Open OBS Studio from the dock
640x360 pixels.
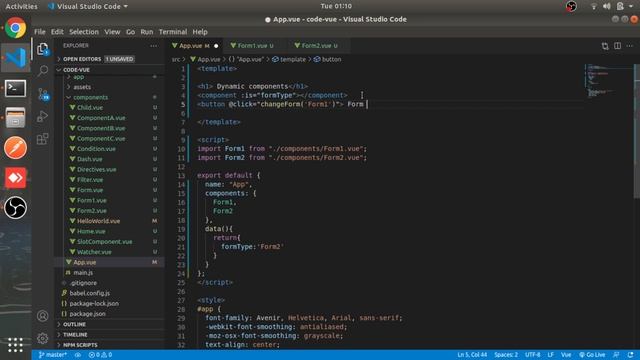point(16,207)
